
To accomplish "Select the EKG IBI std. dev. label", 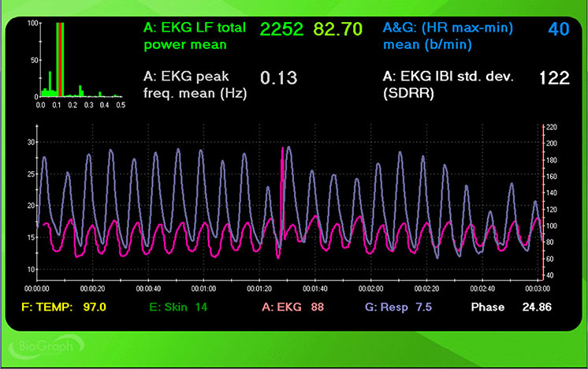I will coord(448,85).
